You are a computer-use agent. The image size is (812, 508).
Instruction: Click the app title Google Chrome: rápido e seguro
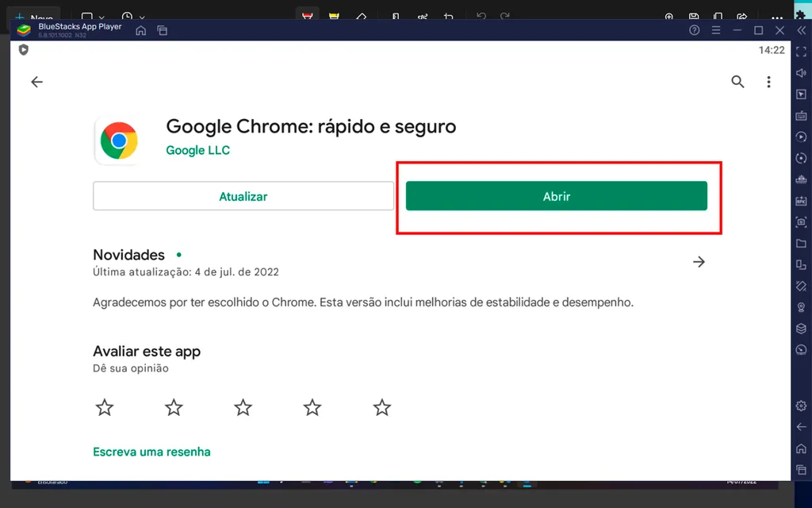[311, 126]
